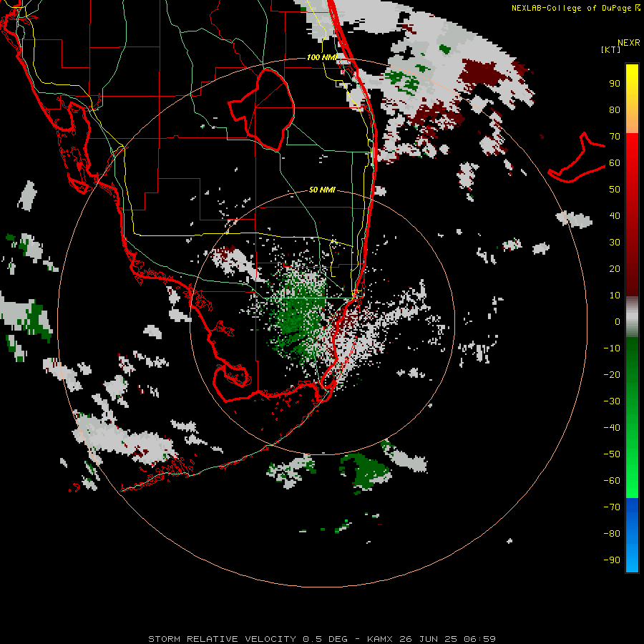Viewport: 644px width, 644px height.
Task: Select the 60 value on the velocity scale
Action: [615, 163]
